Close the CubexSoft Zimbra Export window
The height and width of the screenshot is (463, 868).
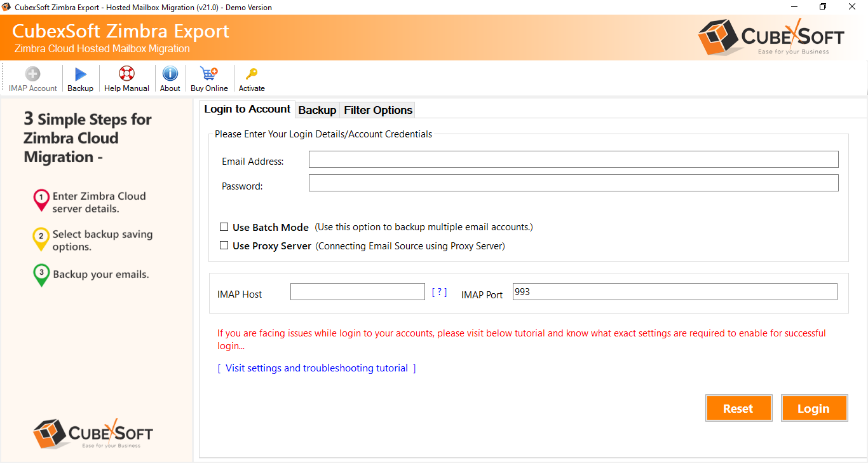coord(853,7)
